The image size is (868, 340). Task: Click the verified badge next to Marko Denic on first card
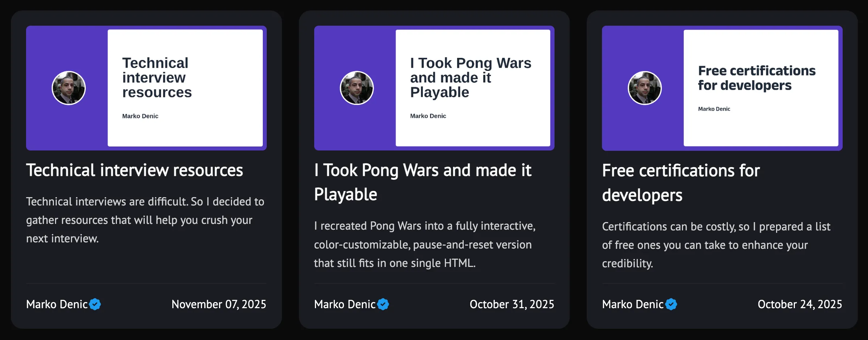pyautogui.click(x=95, y=304)
